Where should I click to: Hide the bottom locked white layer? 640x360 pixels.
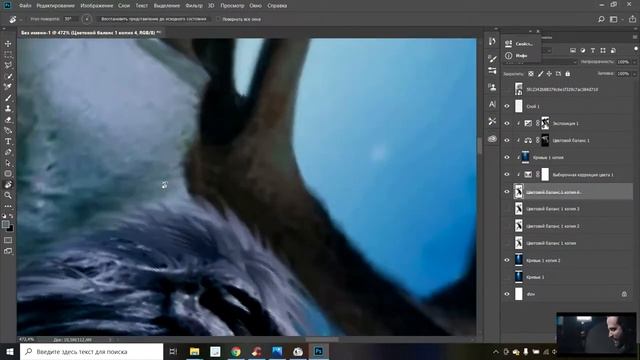coord(507,294)
